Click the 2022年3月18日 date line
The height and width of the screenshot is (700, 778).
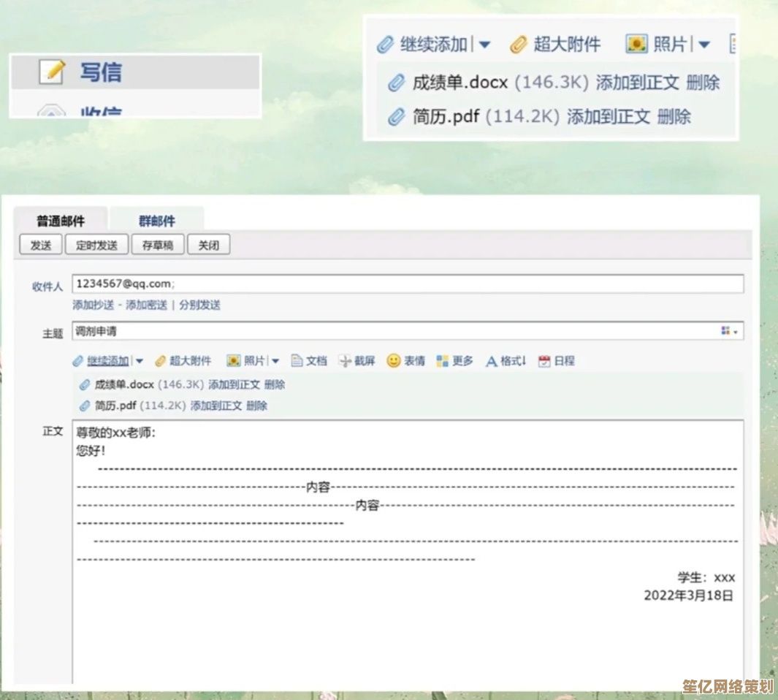(x=689, y=596)
